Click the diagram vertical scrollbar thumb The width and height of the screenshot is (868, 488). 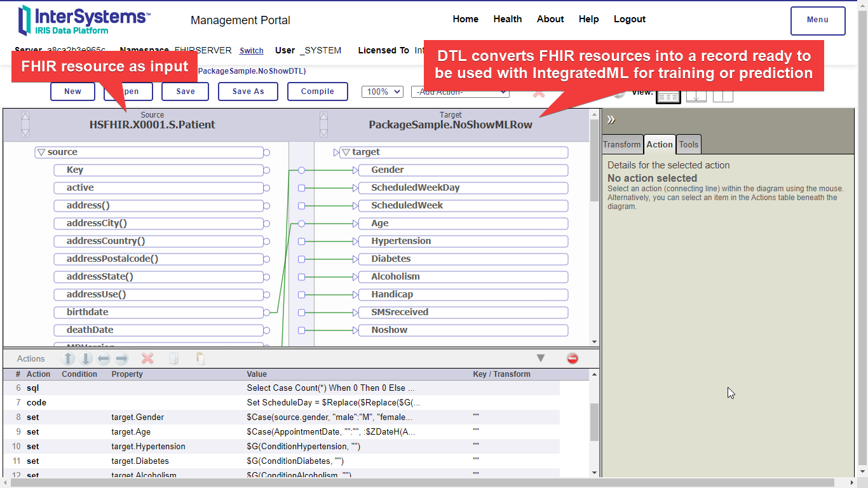[594, 159]
